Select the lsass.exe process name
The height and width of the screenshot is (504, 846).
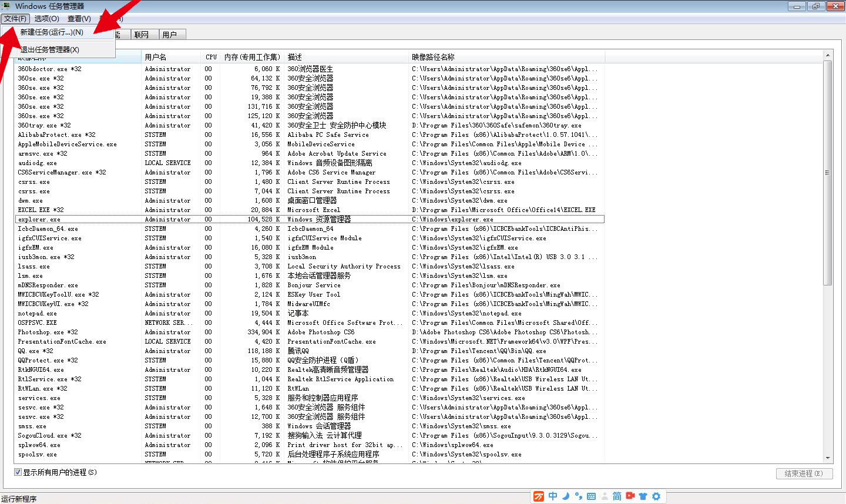33,266
